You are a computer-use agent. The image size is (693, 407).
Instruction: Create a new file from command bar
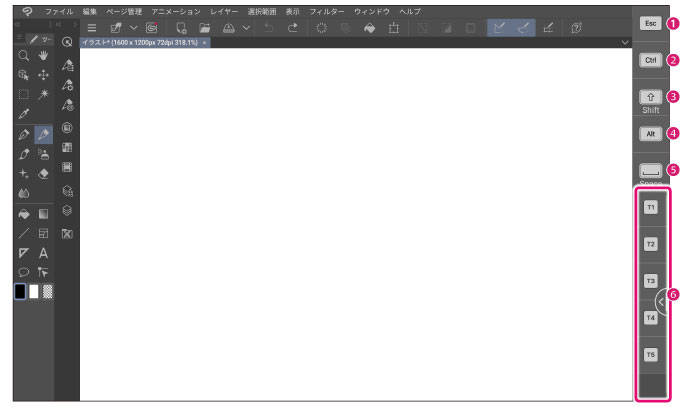(181, 28)
